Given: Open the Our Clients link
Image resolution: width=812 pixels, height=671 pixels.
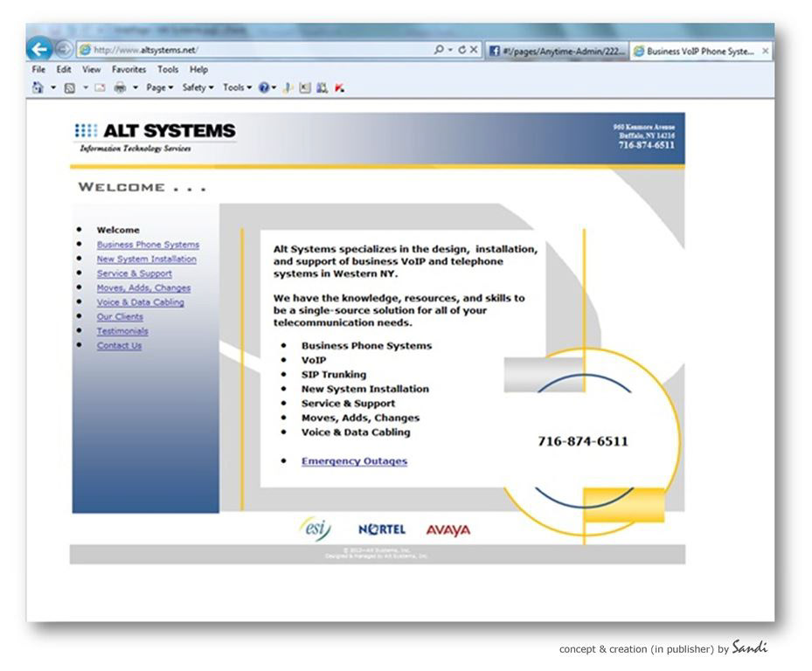Looking at the screenshot, I should 120,317.
